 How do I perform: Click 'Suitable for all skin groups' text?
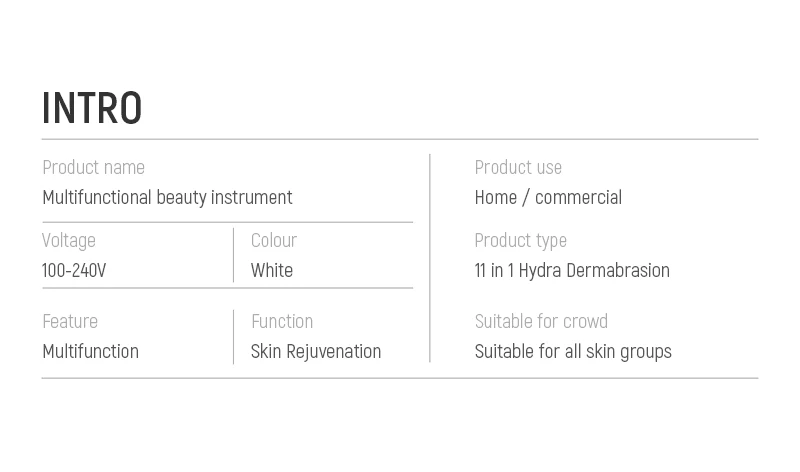573,351
